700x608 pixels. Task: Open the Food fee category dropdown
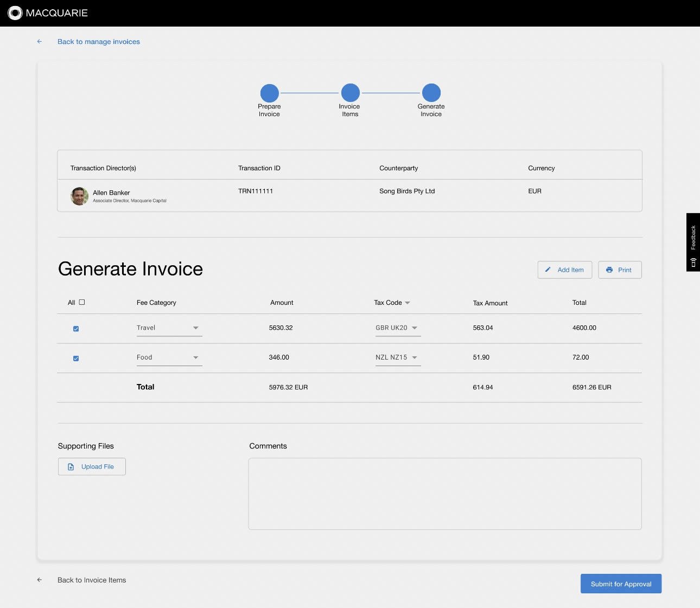tap(169, 357)
